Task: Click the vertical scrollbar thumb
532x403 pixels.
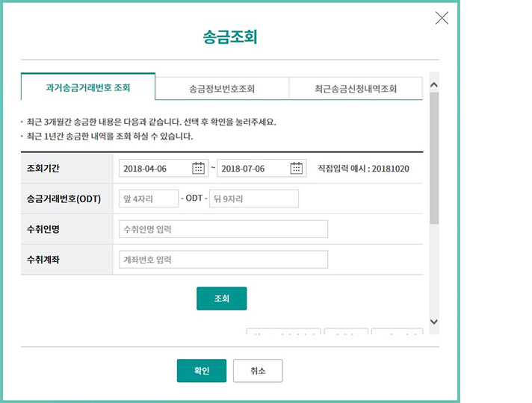Action: (x=434, y=157)
